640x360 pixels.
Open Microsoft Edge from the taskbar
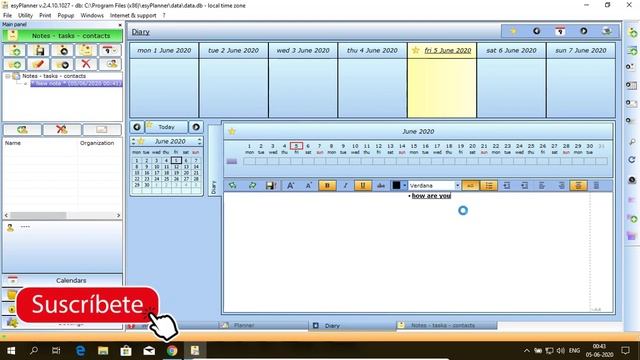click(x=80, y=351)
